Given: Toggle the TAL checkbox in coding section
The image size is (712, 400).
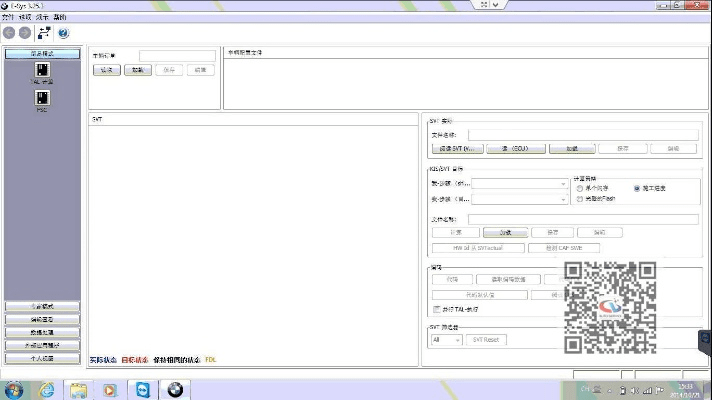Looking at the screenshot, I should (437, 309).
